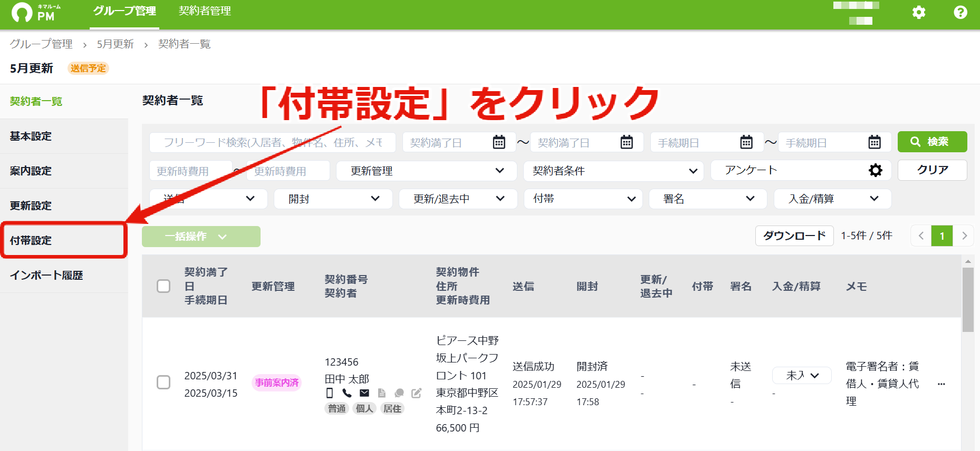This screenshot has height=451, width=980.
Task: Toggle select-all checkbox in table header
Action: (164, 286)
